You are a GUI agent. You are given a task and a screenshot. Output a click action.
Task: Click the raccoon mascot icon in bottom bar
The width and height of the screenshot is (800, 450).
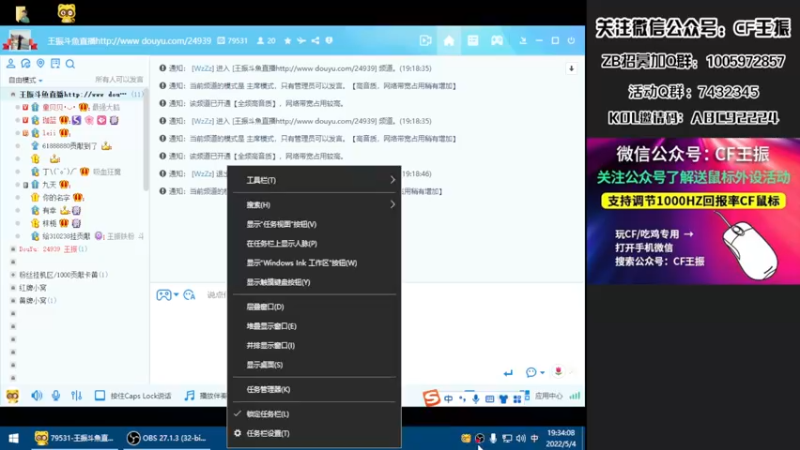coord(12,396)
